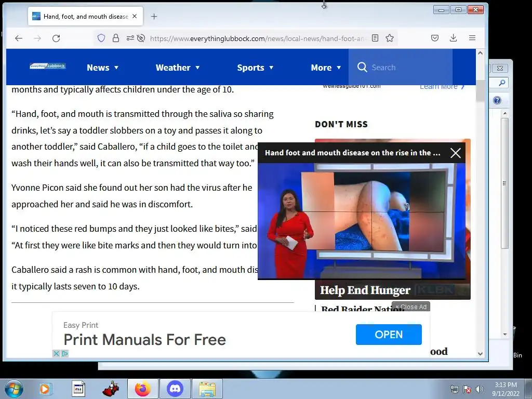Image resolution: width=532 pixels, height=399 pixels.
Task: Close the Hand, foot, and mouth disease tab
Action: click(x=135, y=16)
